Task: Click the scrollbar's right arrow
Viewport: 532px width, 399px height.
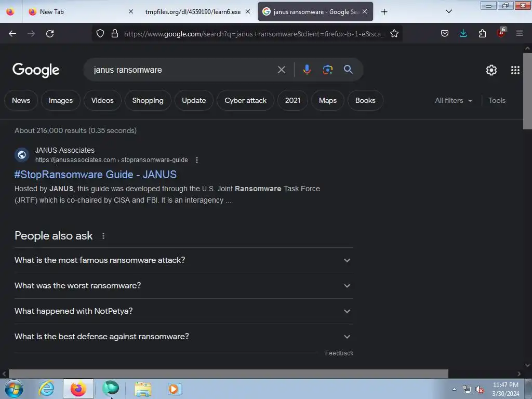Action: (x=519, y=374)
